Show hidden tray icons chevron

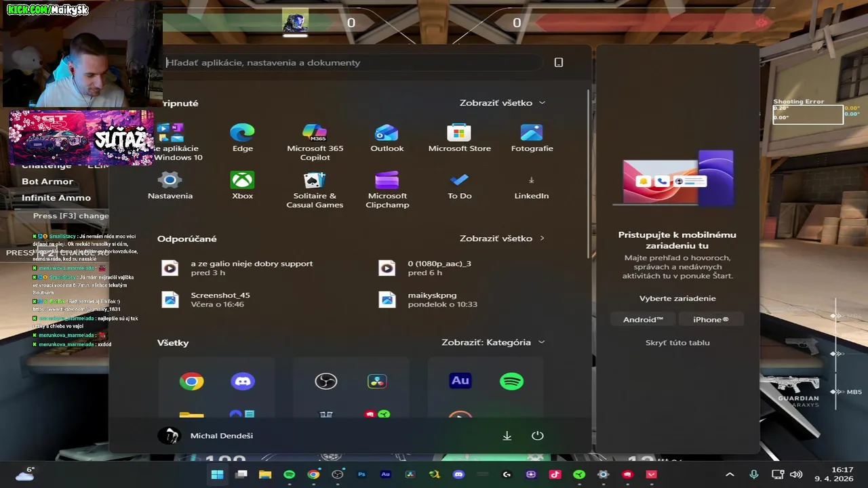click(730, 474)
